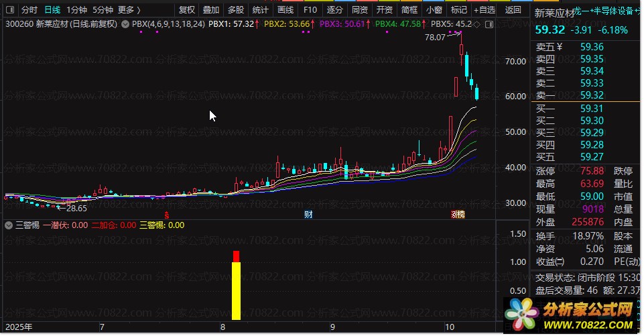Click the diamond icon after PBX5
644x336 pixels.
(x=477, y=24)
